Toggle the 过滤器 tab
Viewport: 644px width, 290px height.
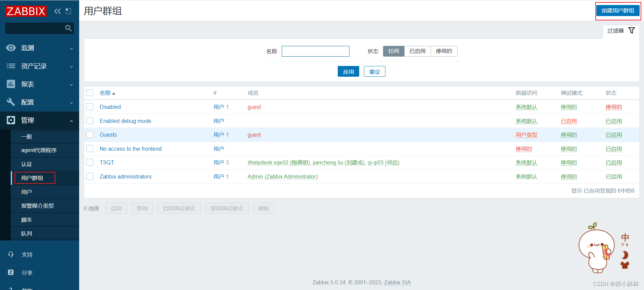621,31
